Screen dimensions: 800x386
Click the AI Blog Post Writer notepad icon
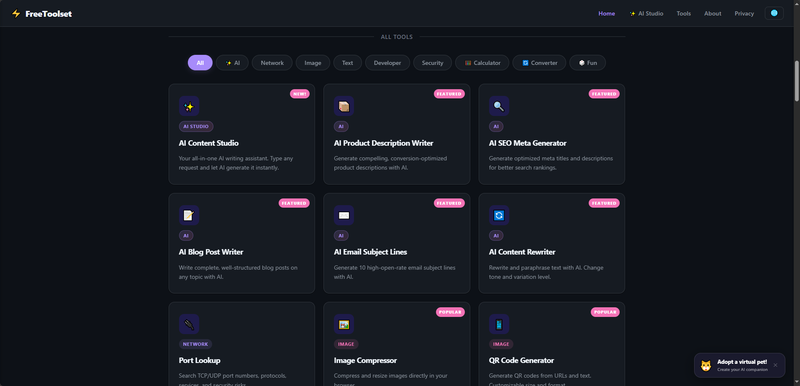[x=189, y=215]
